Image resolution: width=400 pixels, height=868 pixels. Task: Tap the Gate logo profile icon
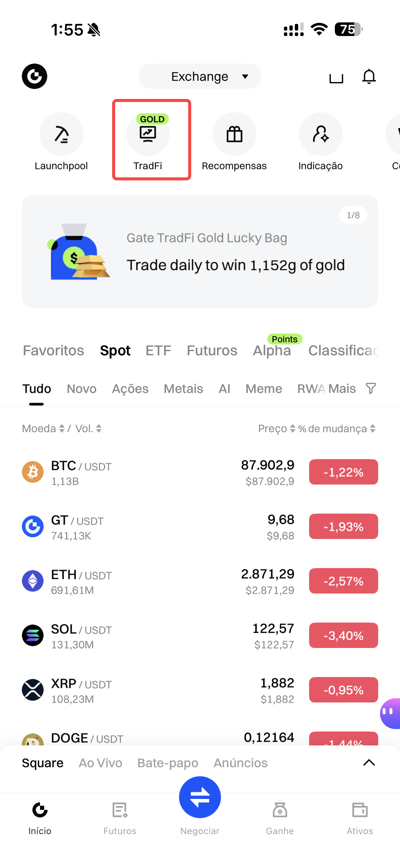(x=35, y=76)
